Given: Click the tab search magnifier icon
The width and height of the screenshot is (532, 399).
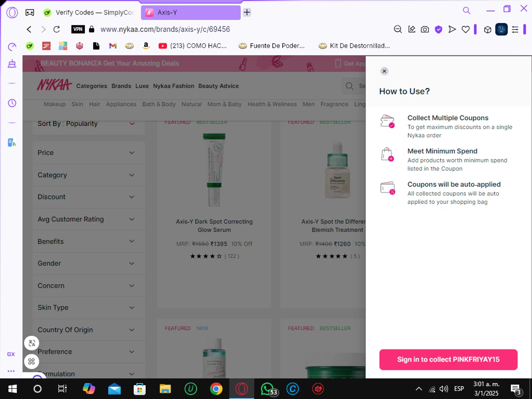Looking at the screenshot, I should tap(466, 11).
